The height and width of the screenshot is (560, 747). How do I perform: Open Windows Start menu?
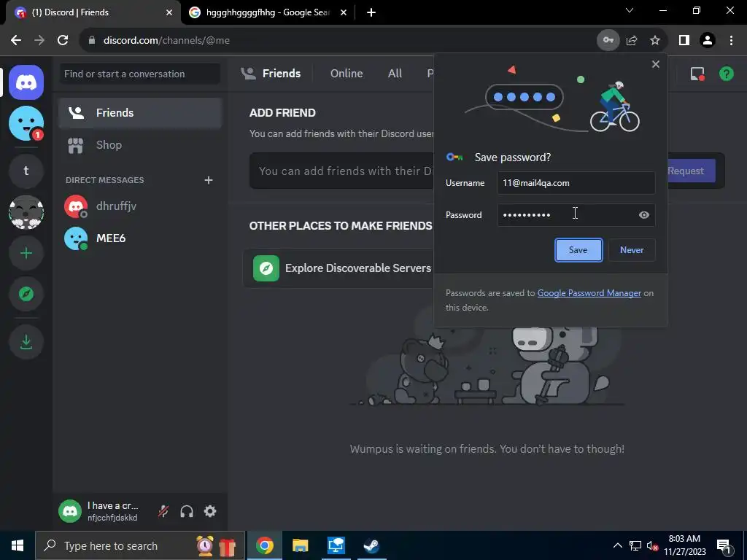coord(18,545)
